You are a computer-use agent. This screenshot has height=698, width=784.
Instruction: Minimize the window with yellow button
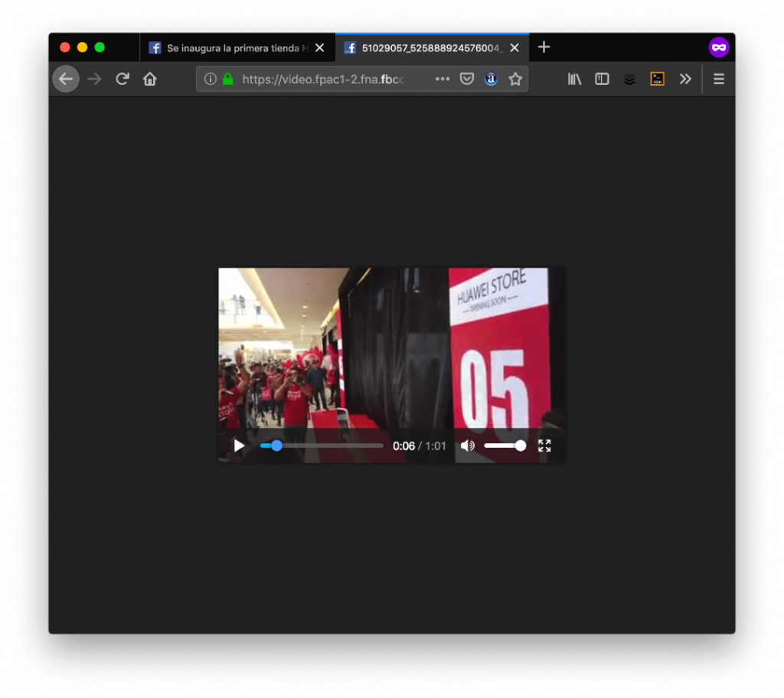click(x=83, y=47)
